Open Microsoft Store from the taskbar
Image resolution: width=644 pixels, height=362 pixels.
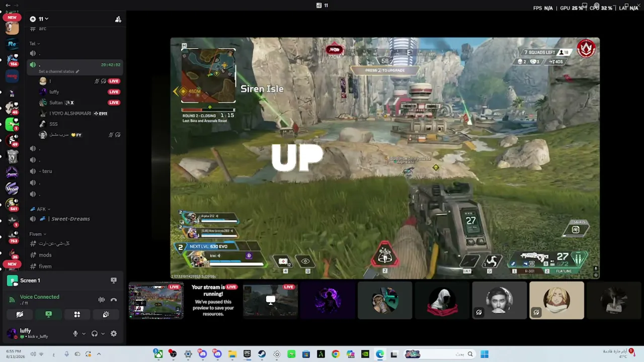(x=306, y=354)
